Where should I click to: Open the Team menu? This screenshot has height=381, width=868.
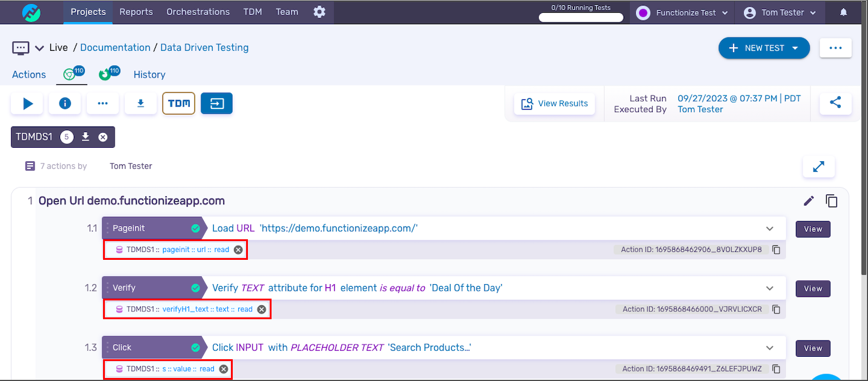pos(287,12)
